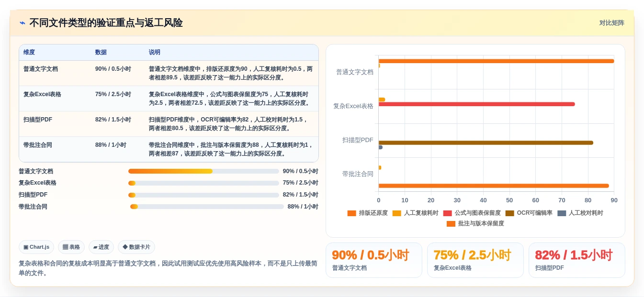Click 88% / 1小时 value next to progress bar
Image resolution: width=644 pixels, height=297 pixels.
303,207
